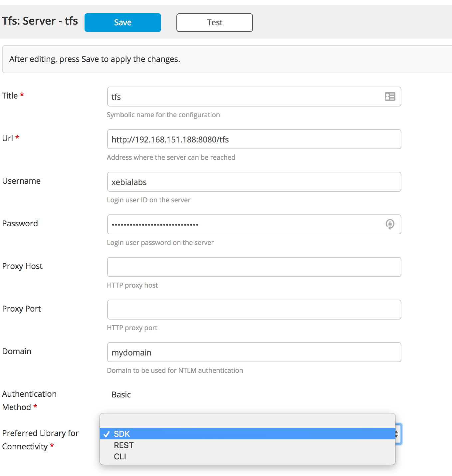Choose REST from the connectivity options
This screenshot has height=476, width=452.
[247, 445]
